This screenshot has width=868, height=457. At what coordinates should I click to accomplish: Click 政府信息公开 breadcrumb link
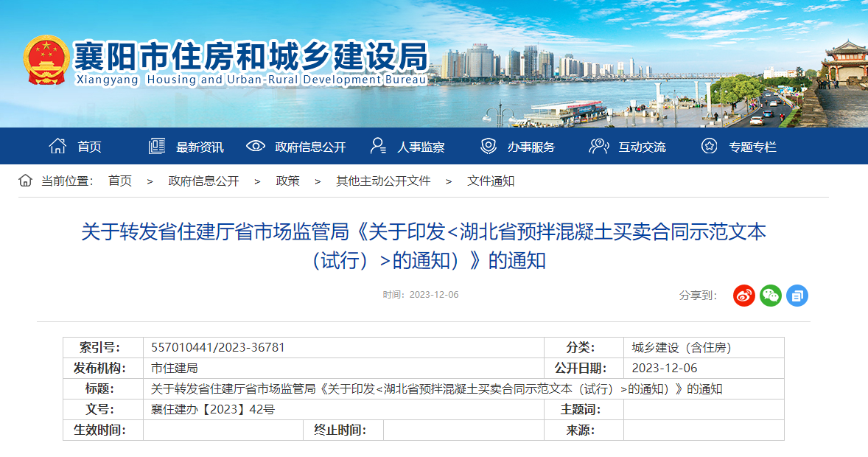click(204, 181)
